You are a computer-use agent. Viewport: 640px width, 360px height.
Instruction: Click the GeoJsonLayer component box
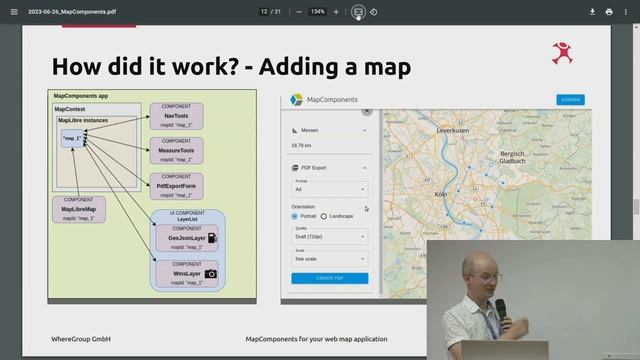click(x=187, y=238)
